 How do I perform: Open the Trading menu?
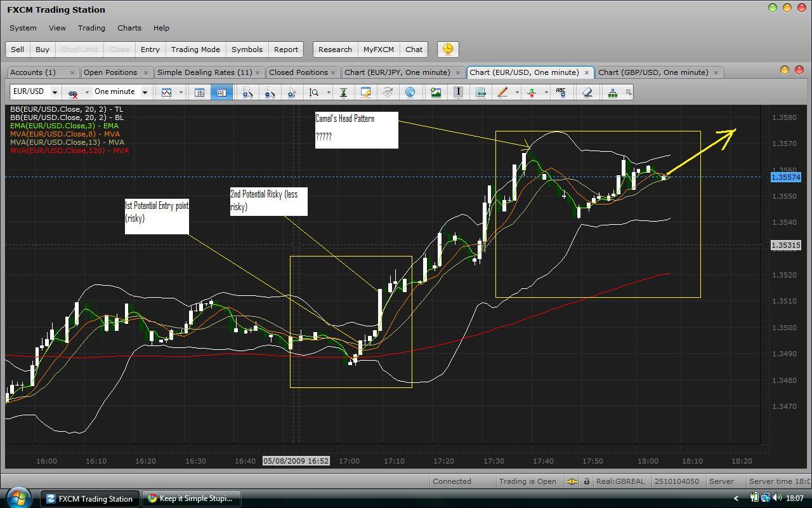pyautogui.click(x=91, y=28)
